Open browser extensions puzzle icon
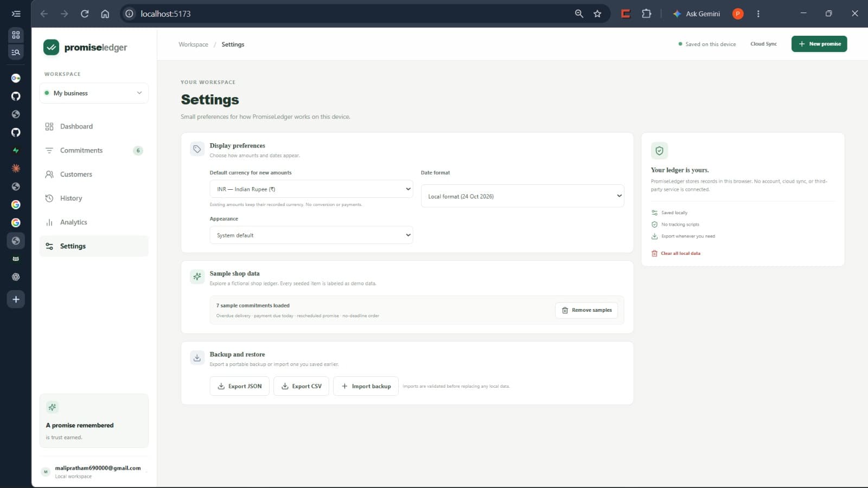 click(646, 14)
